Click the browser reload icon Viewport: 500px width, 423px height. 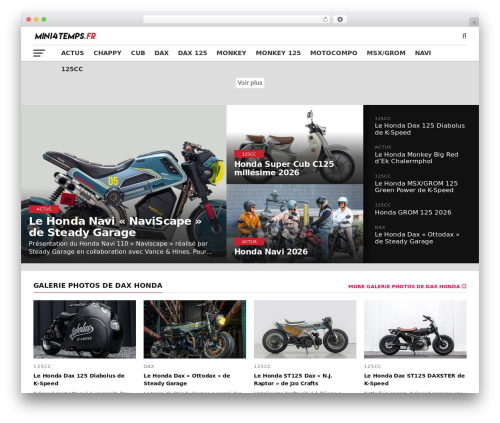tap(325, 20)
